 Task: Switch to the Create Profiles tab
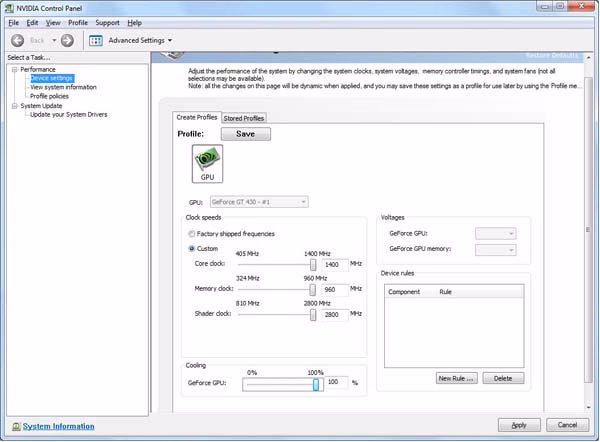(197, 117)
